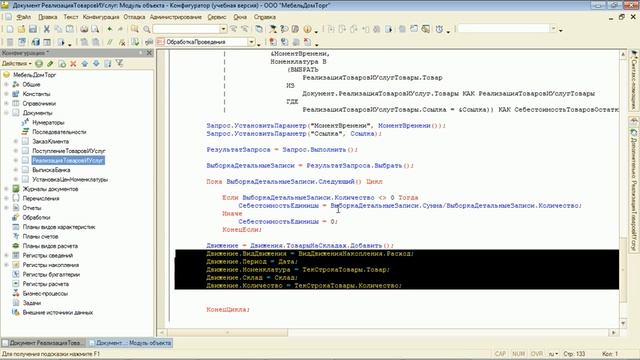The image size is (640, 360).
Task: Open the Действия dropdown menu
Action: (x=16, y=63)
